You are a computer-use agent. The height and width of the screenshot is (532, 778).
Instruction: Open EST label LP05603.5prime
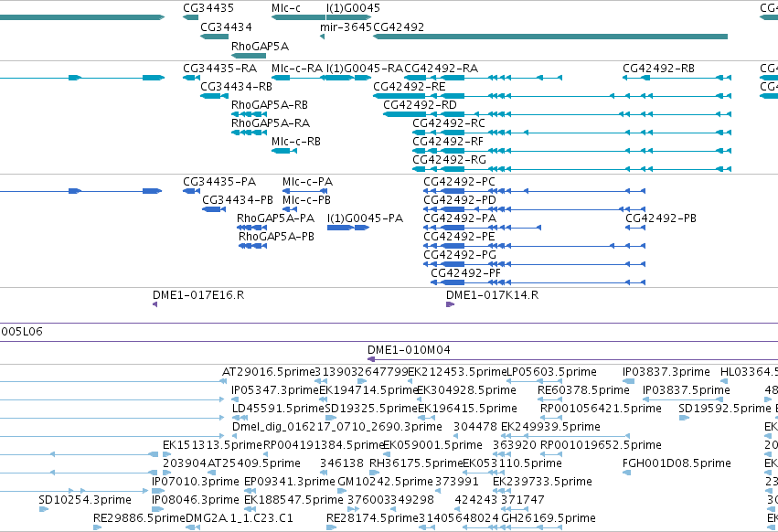pos(551,372)
